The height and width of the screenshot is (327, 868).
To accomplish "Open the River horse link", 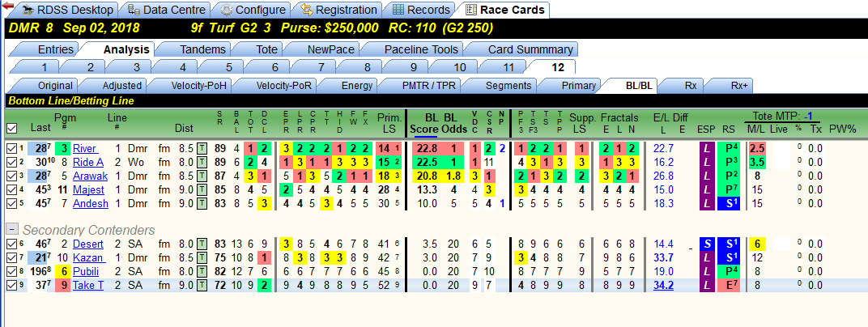I will (86, 148).
